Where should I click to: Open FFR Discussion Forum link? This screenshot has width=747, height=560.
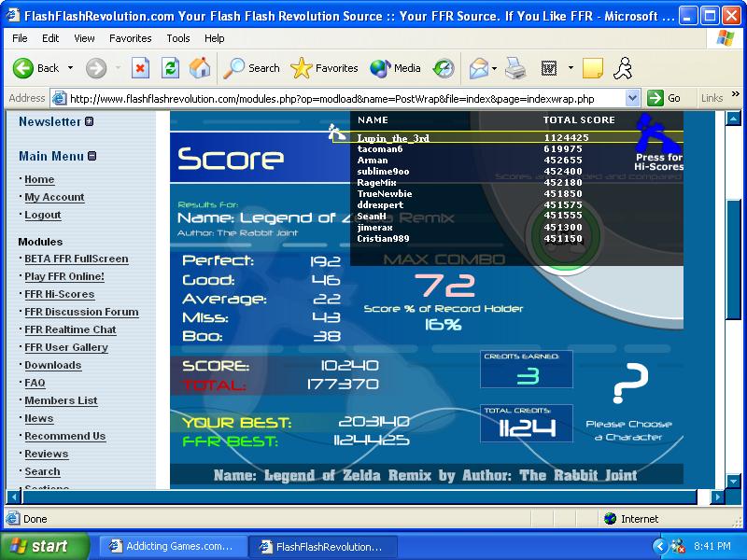point(81,312)
